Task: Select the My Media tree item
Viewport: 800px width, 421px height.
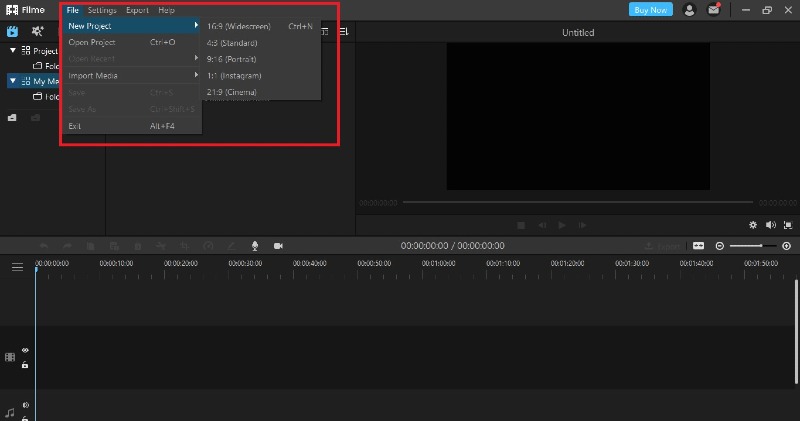Action: pos(33,81)
